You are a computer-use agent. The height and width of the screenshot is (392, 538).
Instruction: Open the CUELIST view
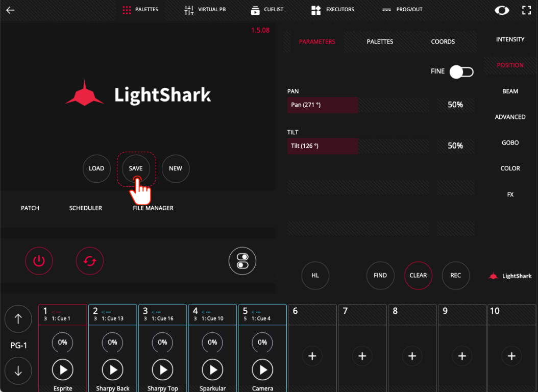click(x=267, y=10)
